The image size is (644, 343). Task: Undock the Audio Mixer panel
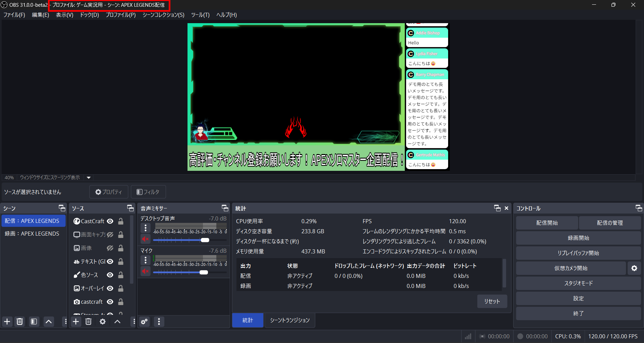pyautogui.click(x=225, y=208)
